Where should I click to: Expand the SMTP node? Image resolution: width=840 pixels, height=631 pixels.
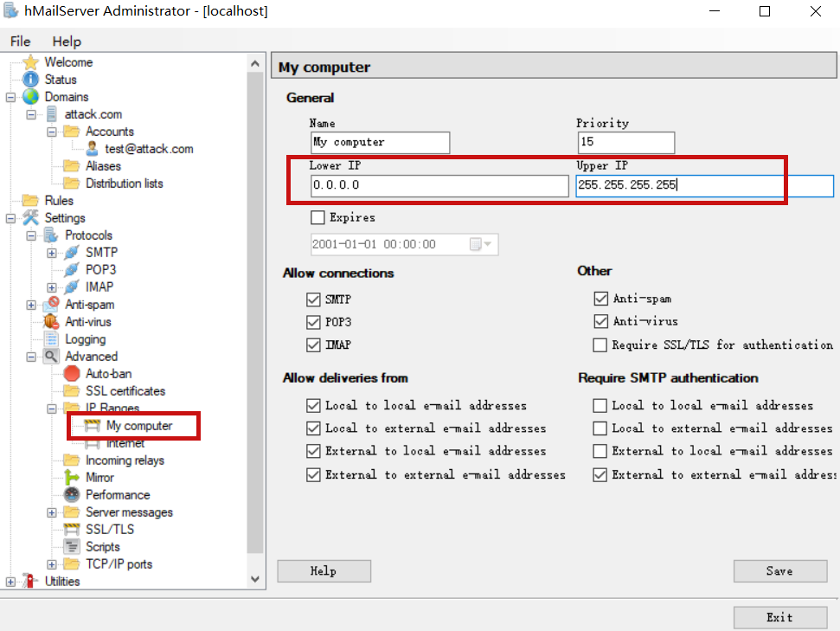(51, 253)
